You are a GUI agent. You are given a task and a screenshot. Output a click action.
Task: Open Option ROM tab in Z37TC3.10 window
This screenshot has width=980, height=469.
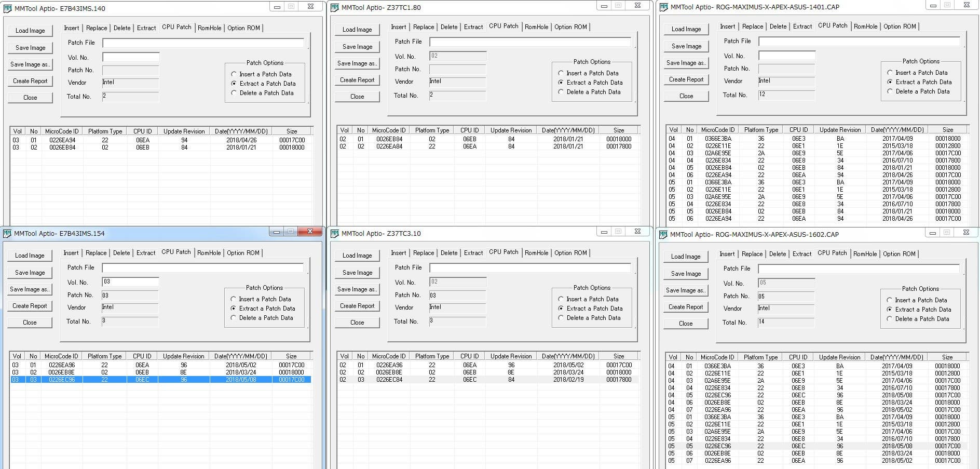tap(570, 253)
